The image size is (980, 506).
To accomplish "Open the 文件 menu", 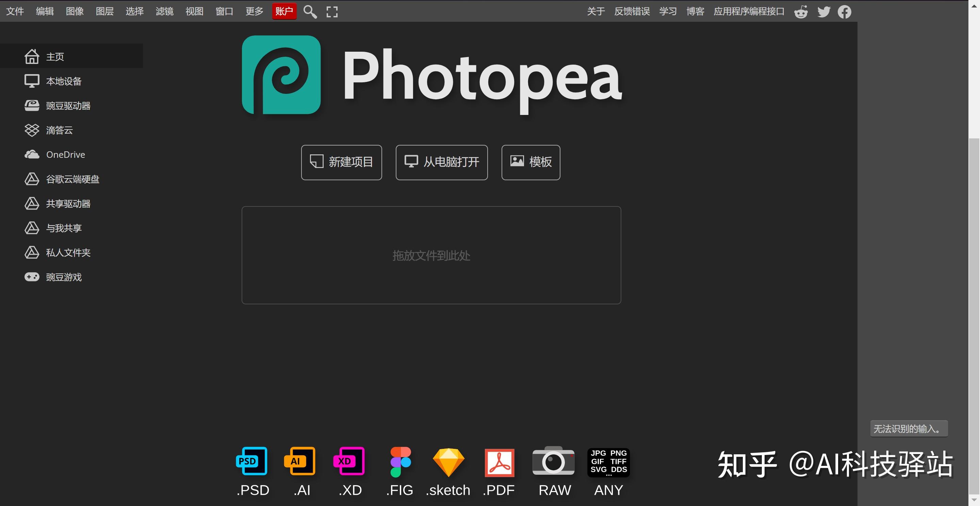I will point(15,12).
